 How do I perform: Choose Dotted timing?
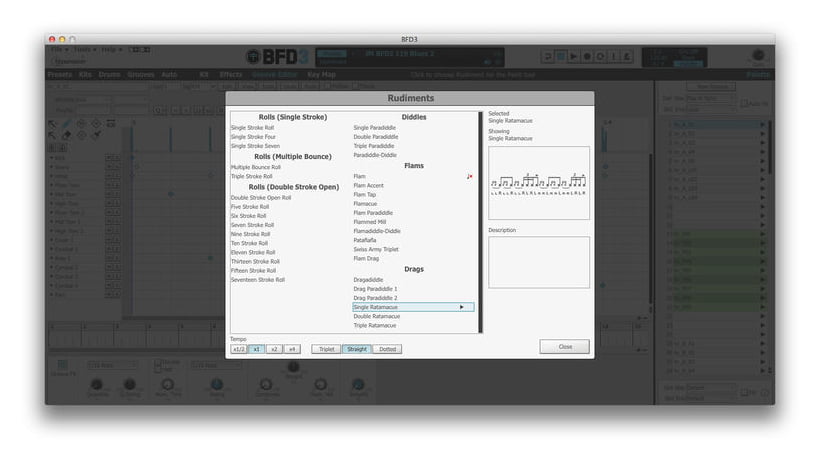388,349
